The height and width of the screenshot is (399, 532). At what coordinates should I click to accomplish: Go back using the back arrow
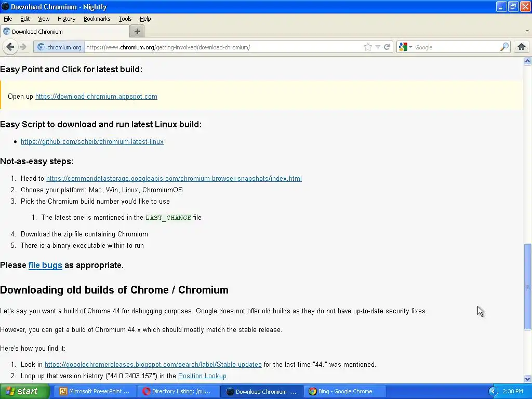pyautogui.click(x=10, y=47)
